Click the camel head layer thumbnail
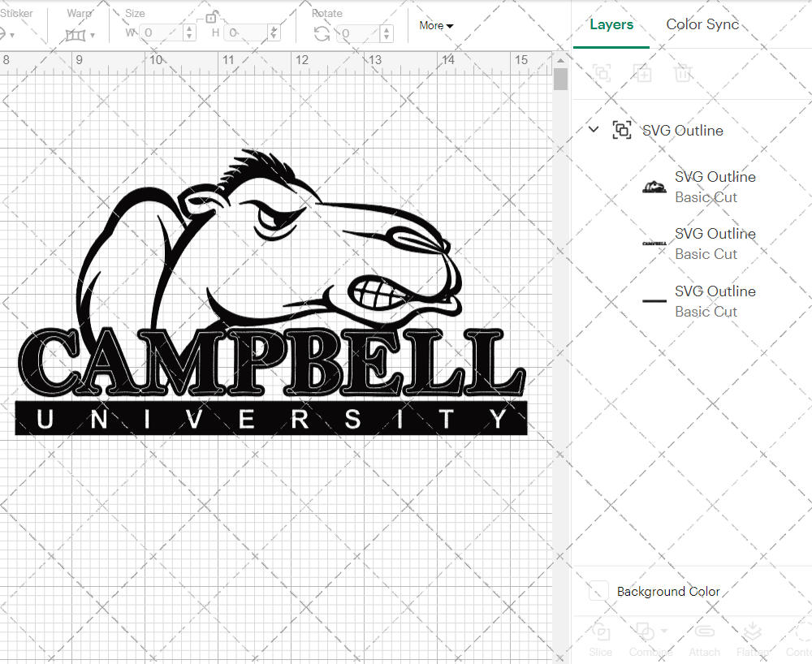Screen dimensions: 812x664 [x=654, y=187]
